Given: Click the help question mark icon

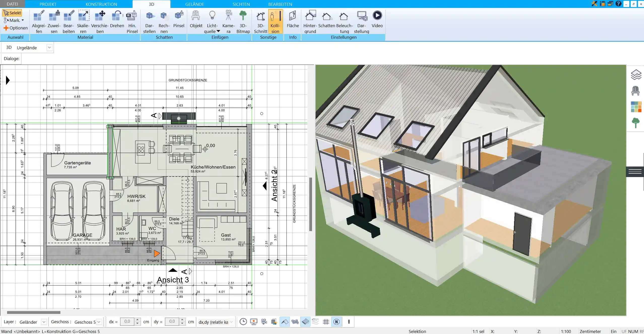Looking at the screenshot, I should tap(619, 4).
